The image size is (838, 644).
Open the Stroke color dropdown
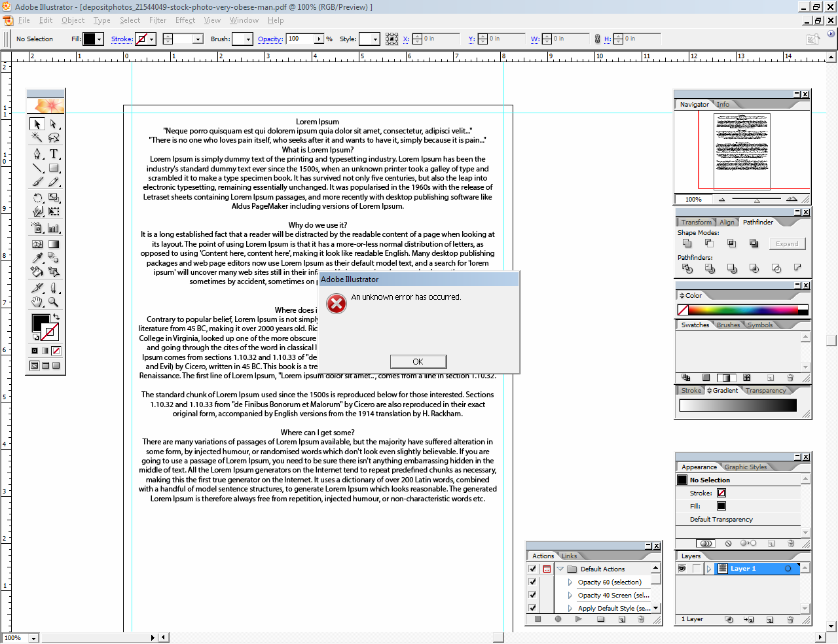[x=151, y=39]
